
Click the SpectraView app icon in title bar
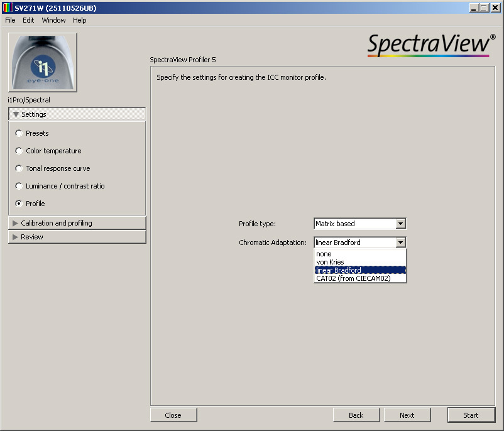coord(8,8)
